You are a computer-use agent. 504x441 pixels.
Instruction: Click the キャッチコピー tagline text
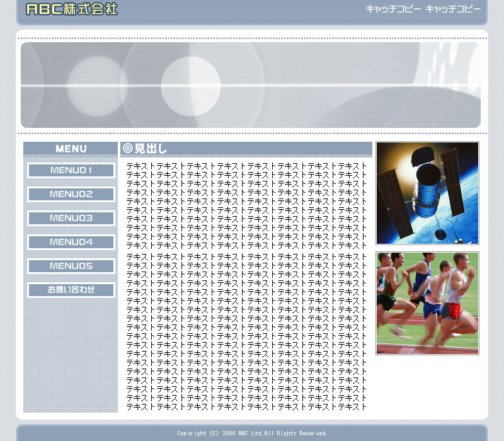[423, 9]
